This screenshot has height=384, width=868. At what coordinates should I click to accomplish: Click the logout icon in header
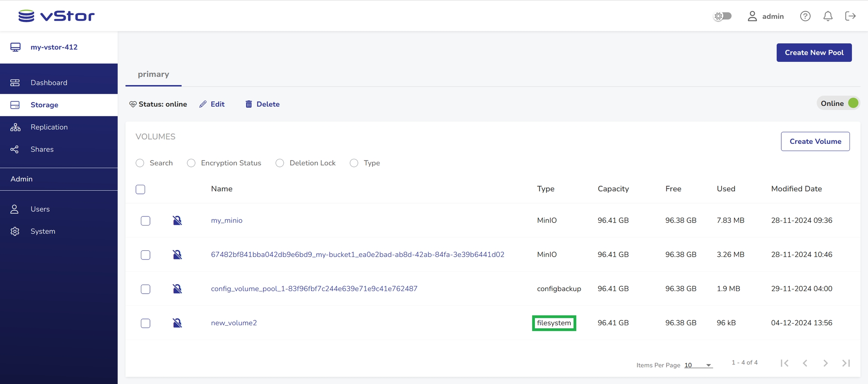coord(850,16)
